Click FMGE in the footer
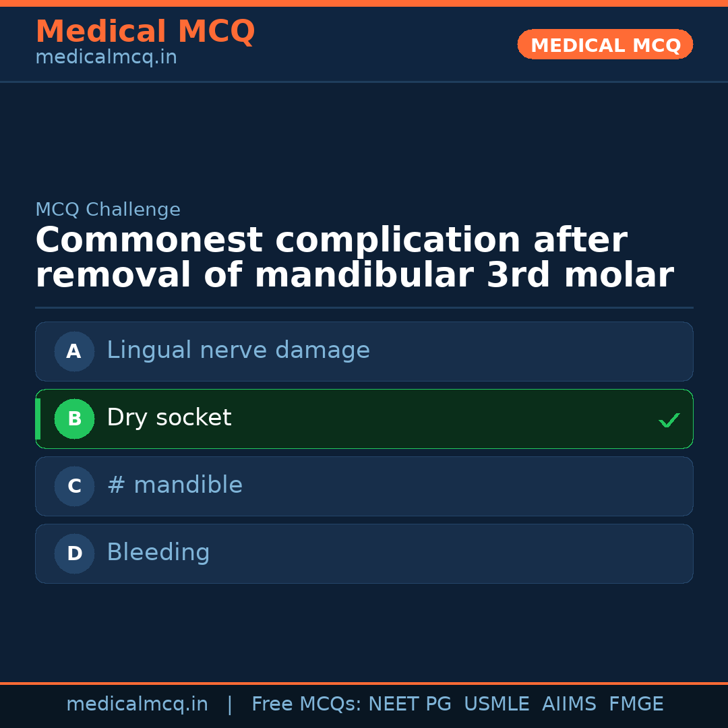 point(636,704)
